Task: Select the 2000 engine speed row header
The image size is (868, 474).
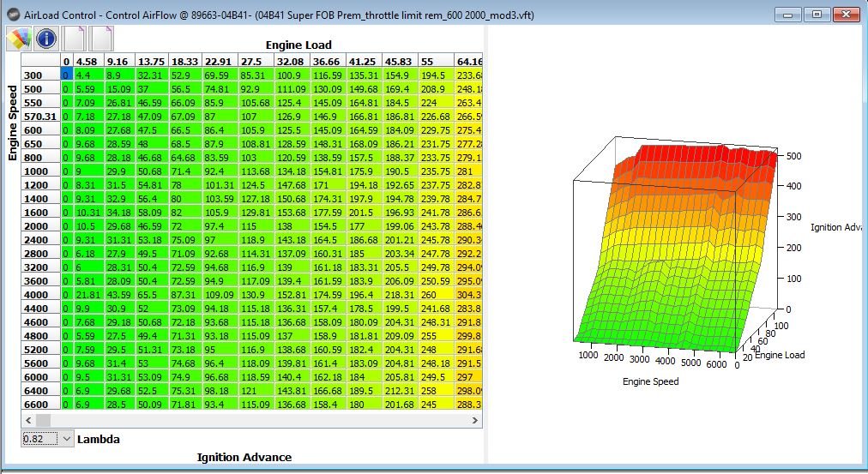Action: [40, 225]
